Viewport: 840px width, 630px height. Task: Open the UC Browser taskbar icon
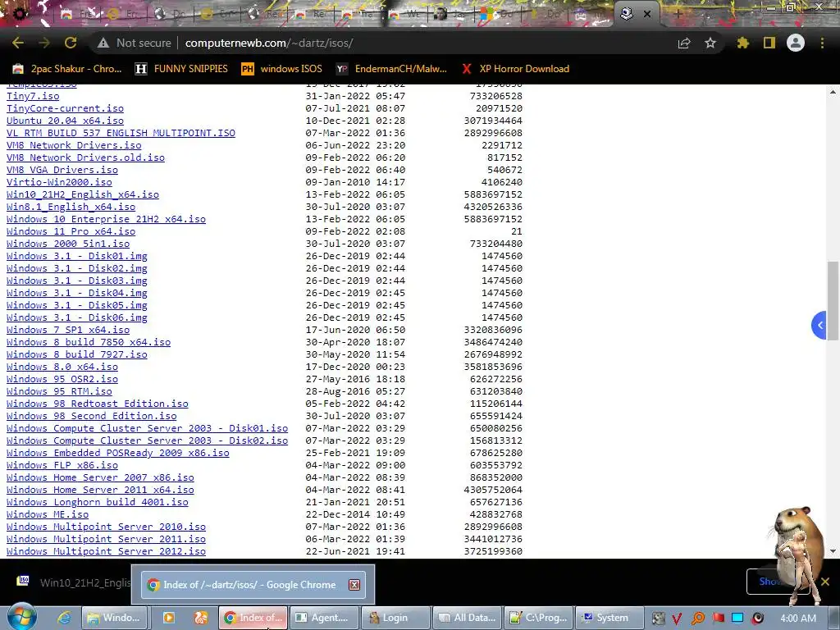pos(200,618)
